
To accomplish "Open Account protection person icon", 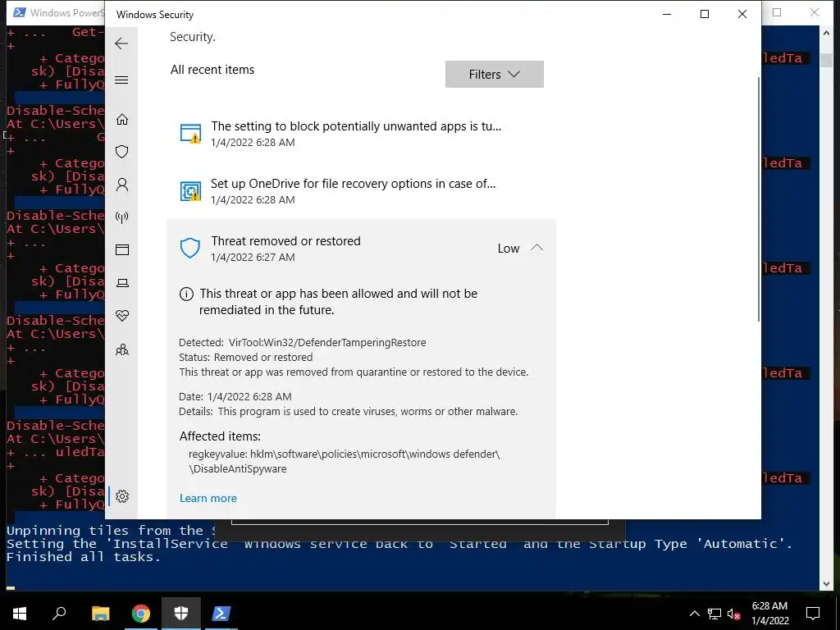I will [x=122, y=185].
